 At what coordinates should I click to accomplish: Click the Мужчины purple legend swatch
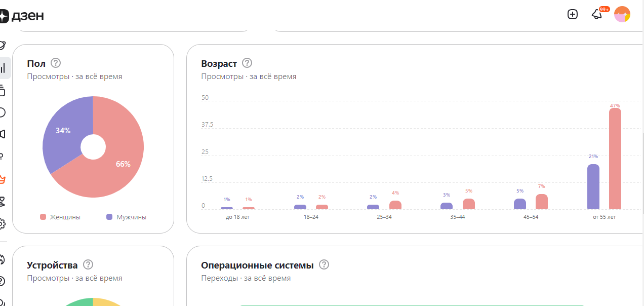click(x=109, y=217)
